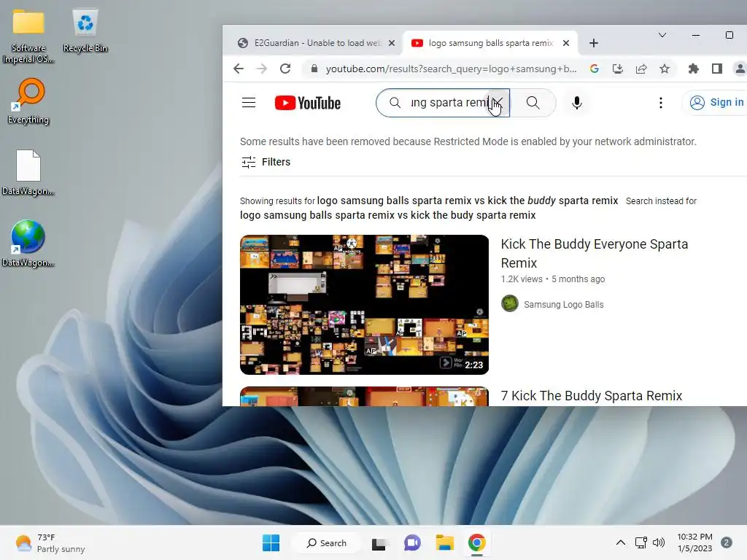Open Chrome extensions puzzle icon
747x560 pixels.
point(694,69)
